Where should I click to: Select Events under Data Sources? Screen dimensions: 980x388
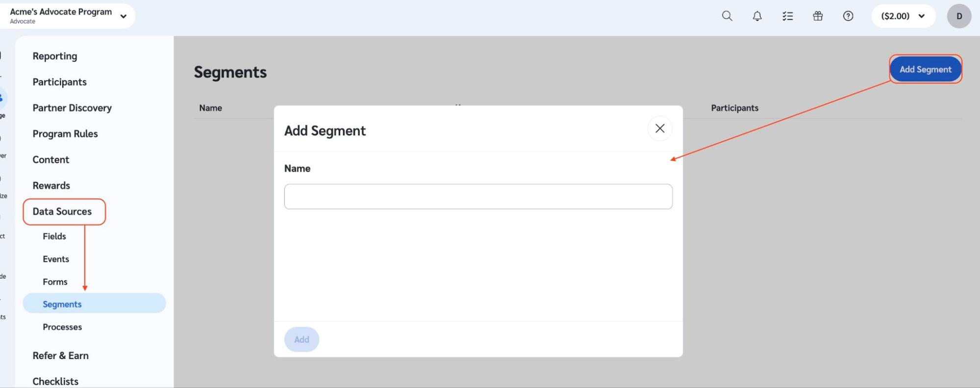pos(56,259)
